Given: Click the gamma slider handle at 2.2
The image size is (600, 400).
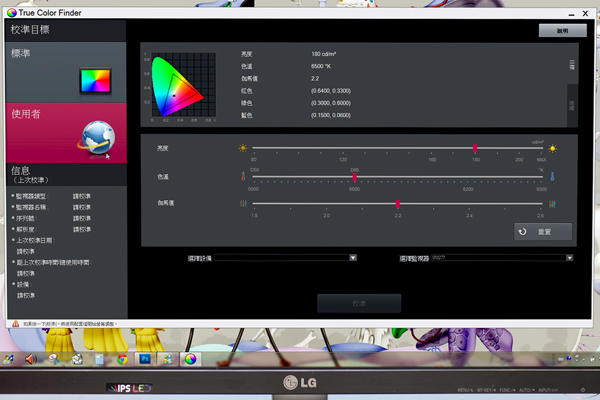Looking at the screenshot, I should 398,204.
